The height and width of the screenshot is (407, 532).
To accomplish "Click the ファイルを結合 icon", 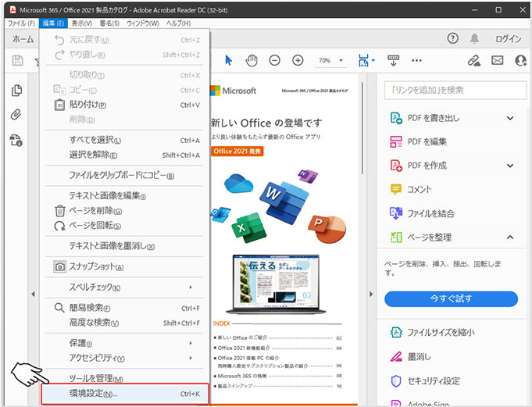I will (x=395, y=213).
